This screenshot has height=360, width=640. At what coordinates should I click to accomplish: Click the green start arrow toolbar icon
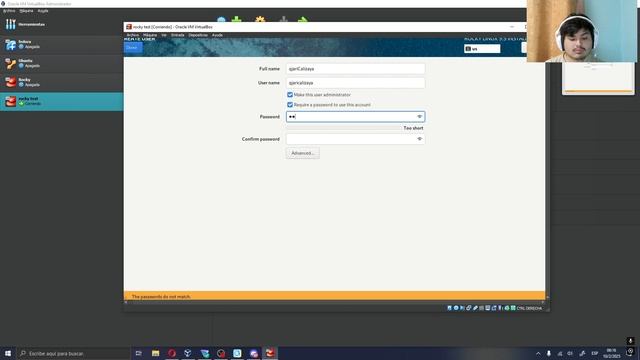[303, 19]
